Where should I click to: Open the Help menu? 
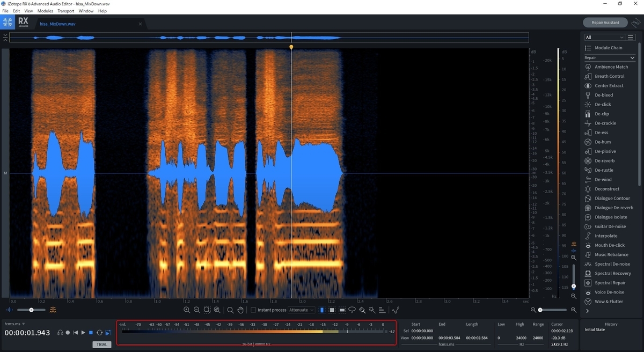(103, 11)
